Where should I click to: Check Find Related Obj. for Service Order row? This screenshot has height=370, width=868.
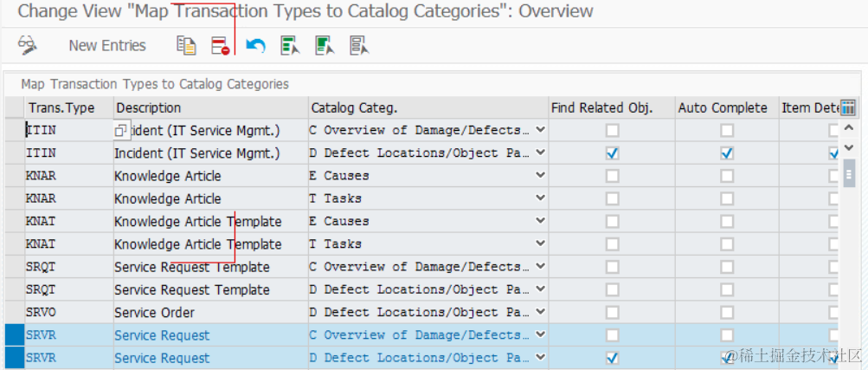(x=613, y=312)
